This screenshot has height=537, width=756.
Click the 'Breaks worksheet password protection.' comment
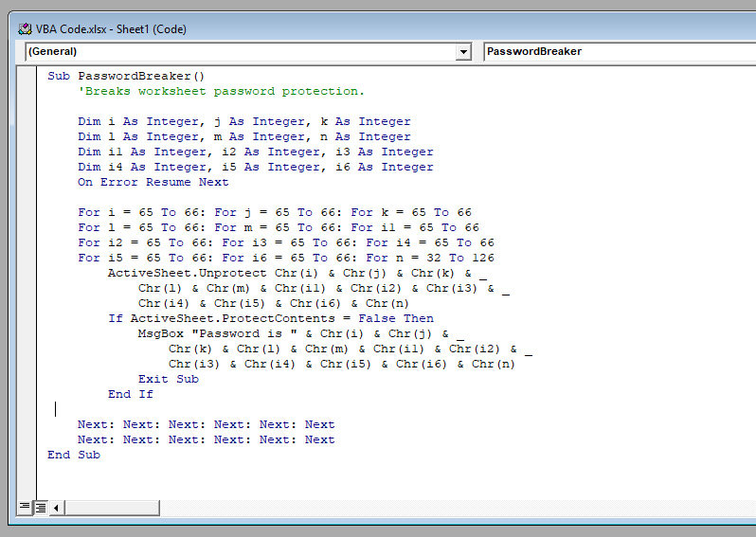[222, 91]
